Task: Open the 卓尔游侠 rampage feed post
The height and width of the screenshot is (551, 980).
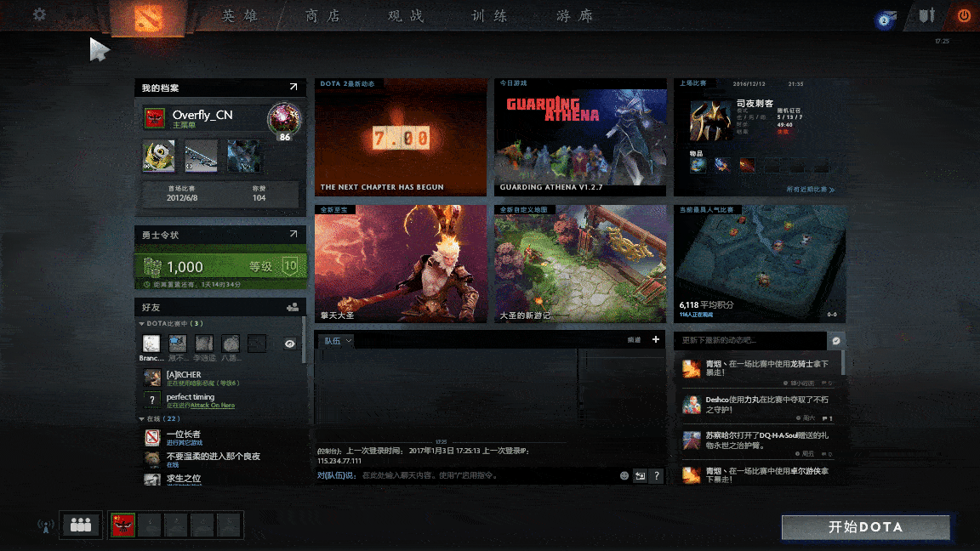Action: pyautogui.click(x=760, y=474)
